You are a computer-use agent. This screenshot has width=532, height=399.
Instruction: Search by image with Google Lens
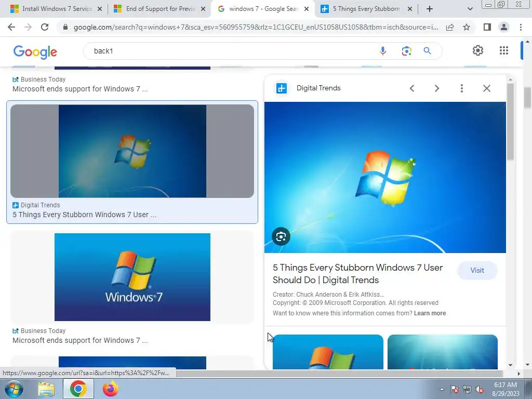point(406,51)
